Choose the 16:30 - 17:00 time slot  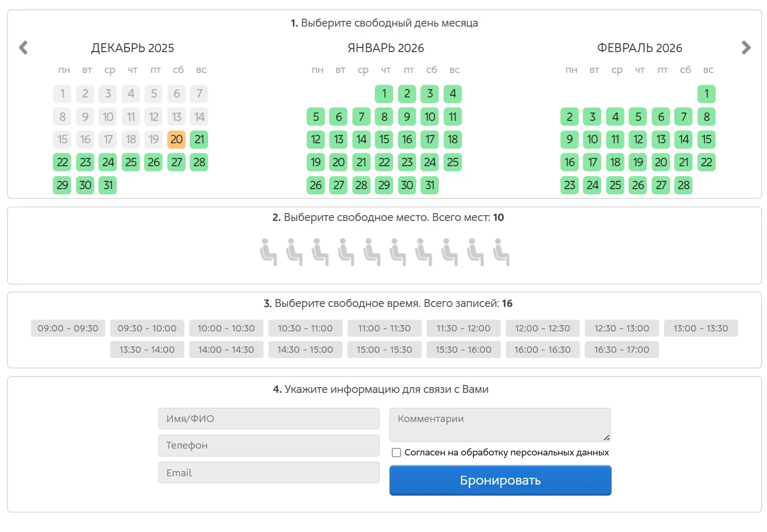pos(622,350)
